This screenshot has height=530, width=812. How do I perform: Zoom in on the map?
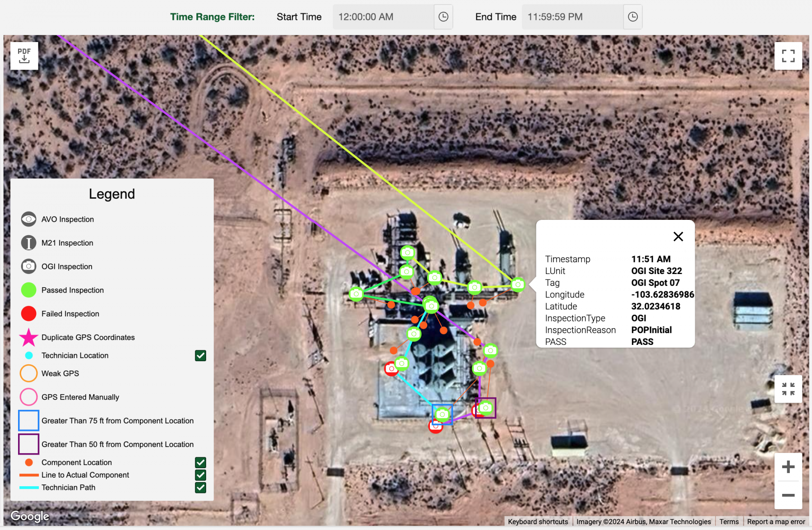[788, 467]
